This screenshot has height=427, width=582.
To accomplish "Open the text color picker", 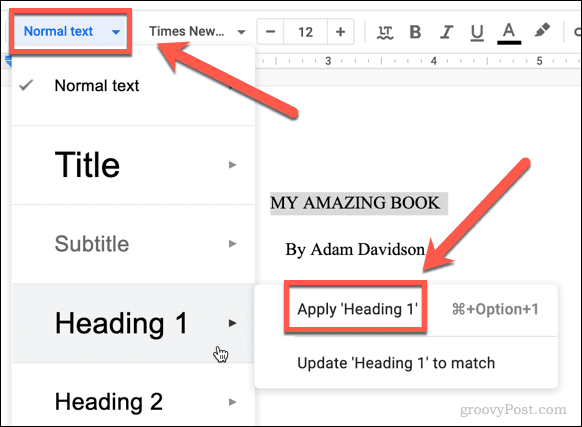I will pyautogui.click(x=509, y=33).
